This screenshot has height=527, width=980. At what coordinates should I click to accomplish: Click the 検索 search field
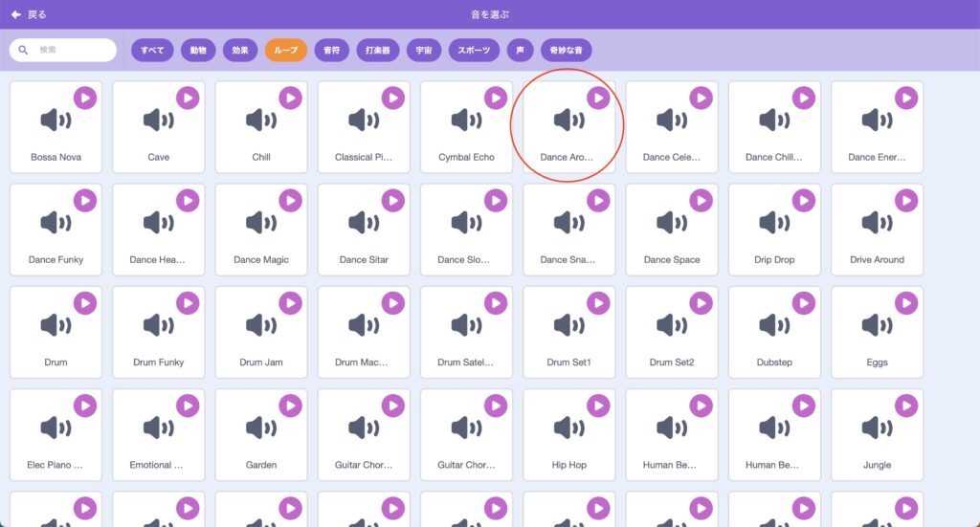(x=63, y=50)
